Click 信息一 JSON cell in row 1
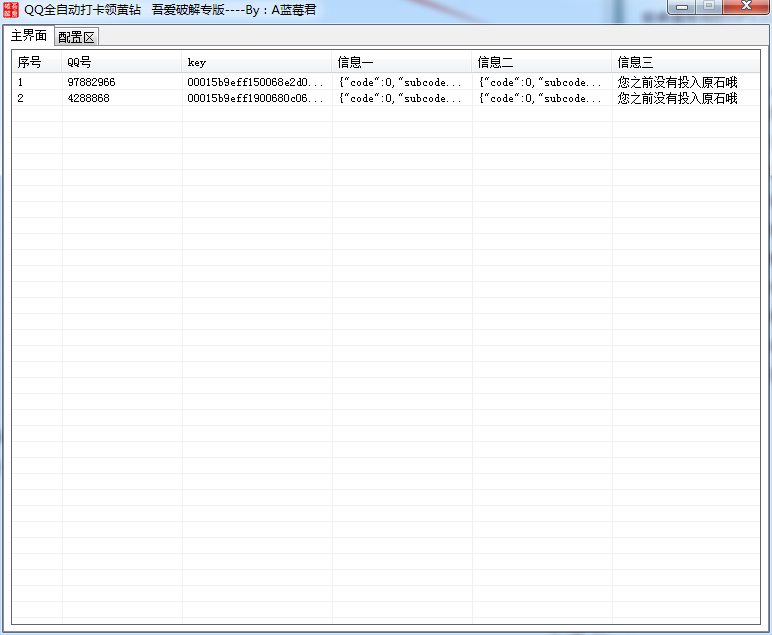 pos(400,82)
